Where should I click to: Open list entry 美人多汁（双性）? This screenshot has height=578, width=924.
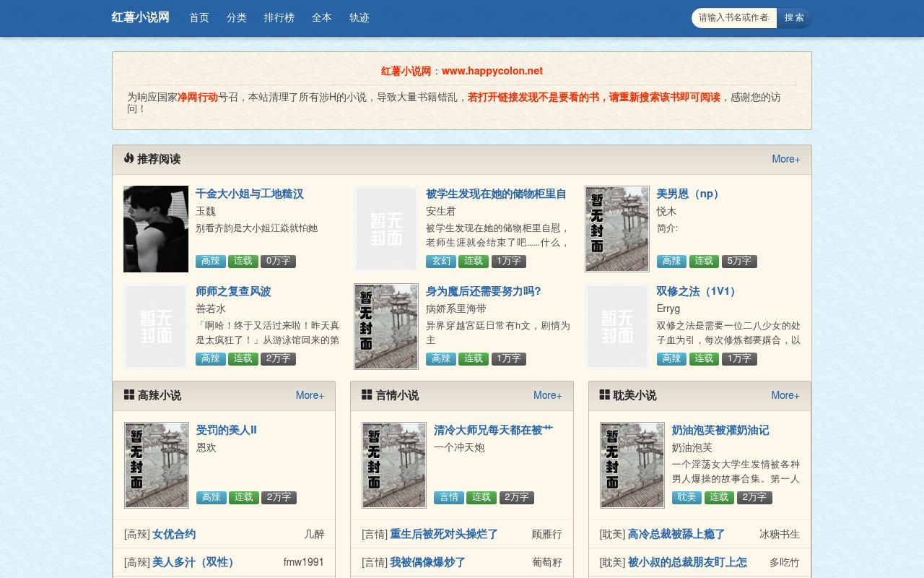coord(193,562)
